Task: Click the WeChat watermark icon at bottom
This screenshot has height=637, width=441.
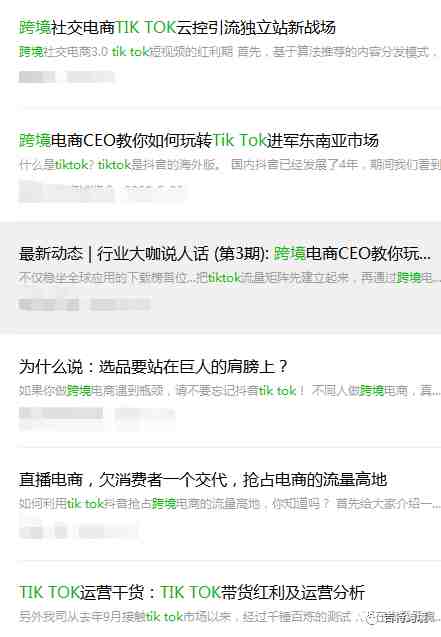Action: 370,618
